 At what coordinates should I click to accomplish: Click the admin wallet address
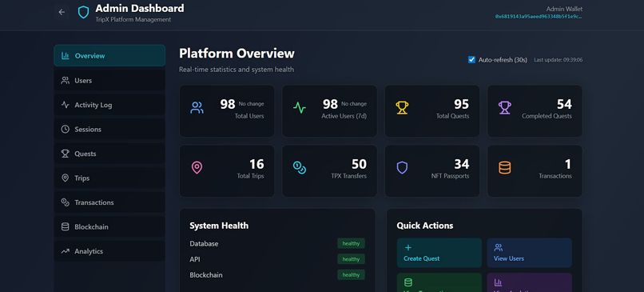pyautogui.click(x=539, y=17)
